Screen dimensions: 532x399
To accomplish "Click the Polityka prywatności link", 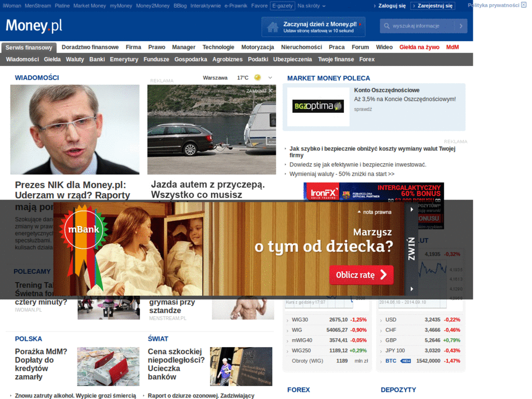I will 493,5.
